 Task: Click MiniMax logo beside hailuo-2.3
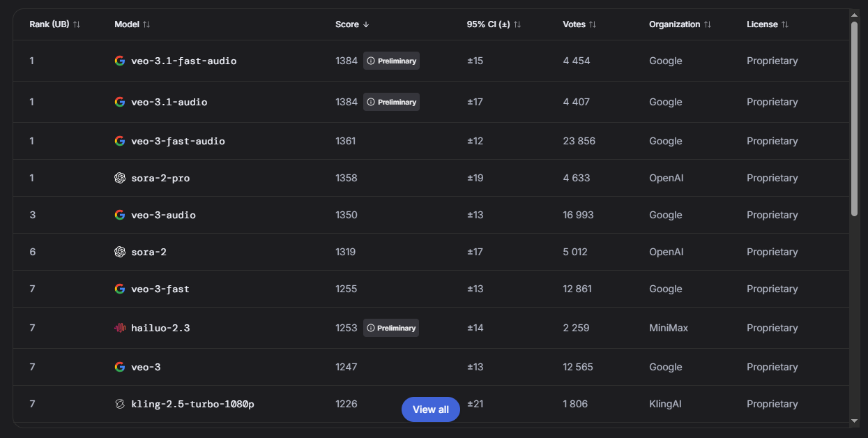[x=120, y=328]
